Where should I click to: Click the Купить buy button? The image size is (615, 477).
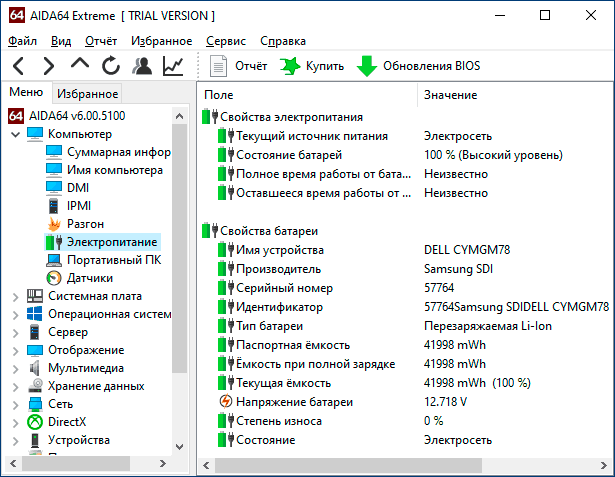(x=313, y=66)
